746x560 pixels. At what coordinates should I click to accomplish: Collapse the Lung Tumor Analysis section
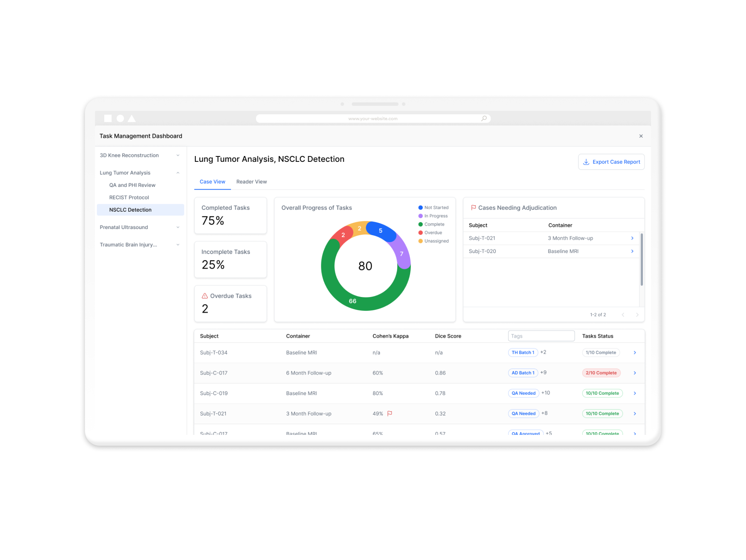[x=178, y=173]
